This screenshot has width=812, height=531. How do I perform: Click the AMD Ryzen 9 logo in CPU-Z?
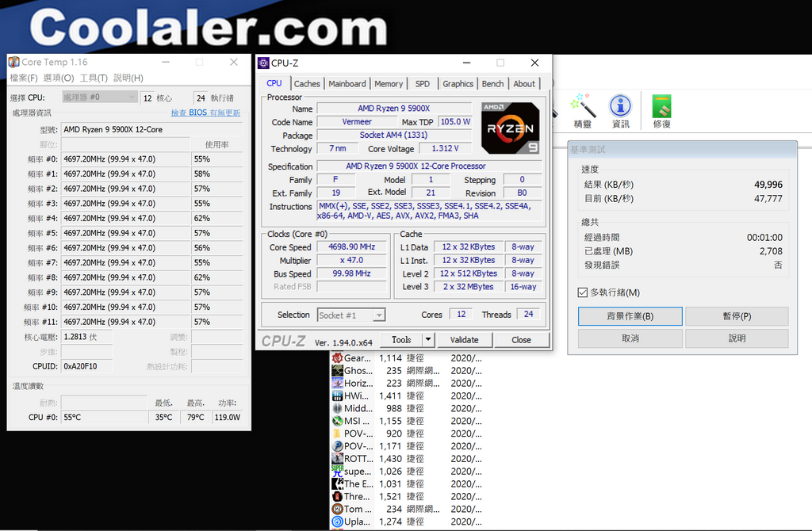click(x=510, y=128)
